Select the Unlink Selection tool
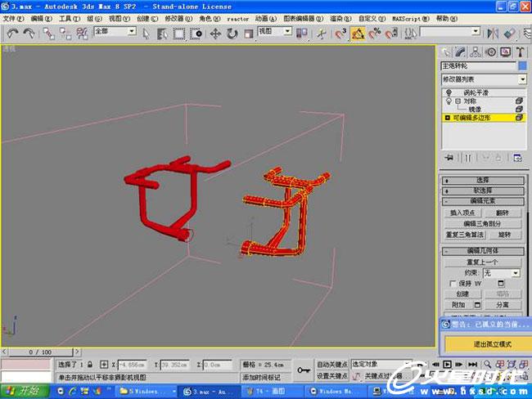 tap(65, 34)
